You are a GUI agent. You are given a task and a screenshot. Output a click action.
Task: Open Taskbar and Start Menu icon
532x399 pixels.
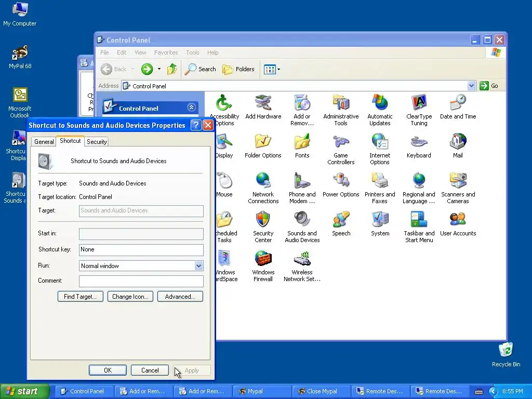[419, 227]
